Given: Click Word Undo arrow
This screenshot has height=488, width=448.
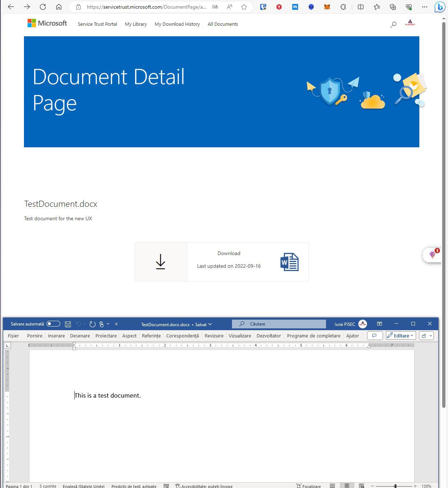Looking at the screenshot, I should [78, 324].
